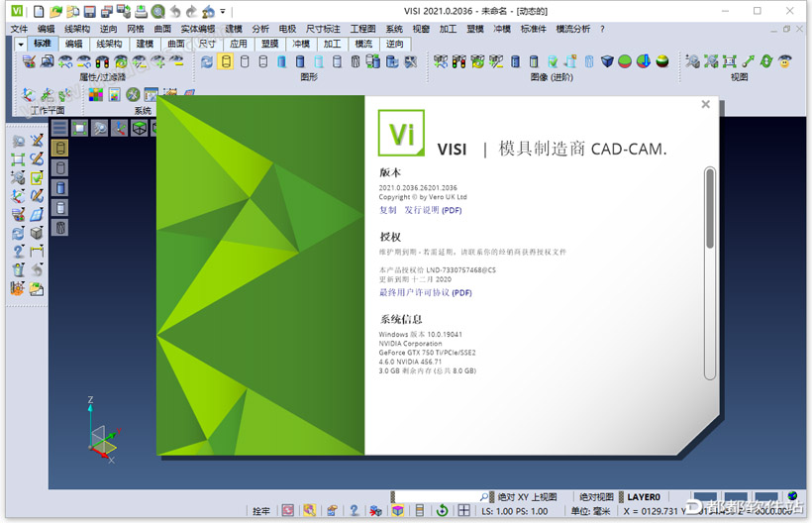Screen dimensions: 812x523
Task: Select the blue shaded cylinder in left panel
Action: click(x=60, y=188)
